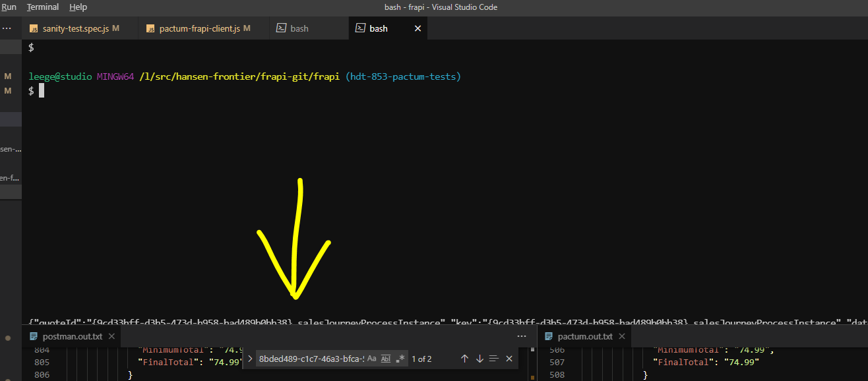Switch to the pactum.out.txt tab
The height and width of the screenshot is (381, 868).
[586, 336]
